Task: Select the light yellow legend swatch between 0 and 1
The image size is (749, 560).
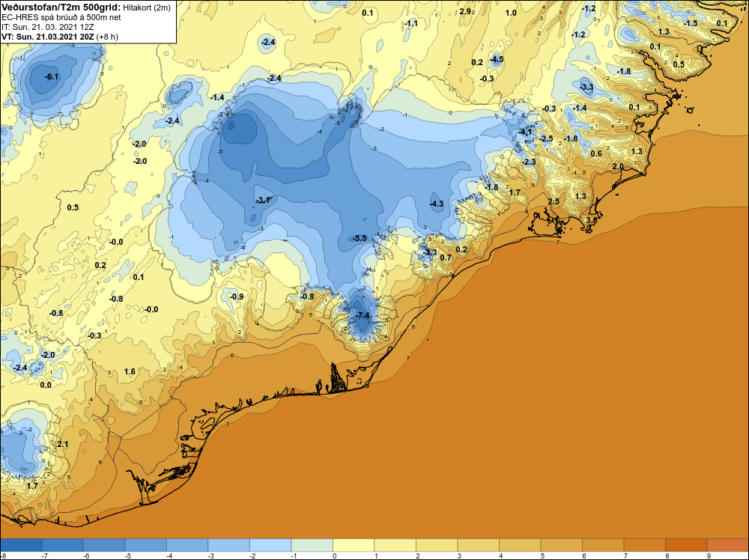Action: tap(354, 545)
